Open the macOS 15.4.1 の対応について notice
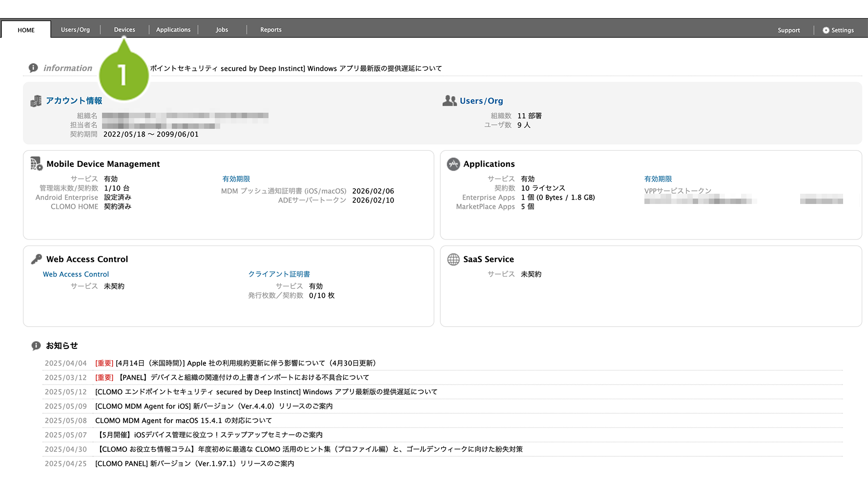The image size is (868, 488). pyautogui.click(x=184, y=421)
